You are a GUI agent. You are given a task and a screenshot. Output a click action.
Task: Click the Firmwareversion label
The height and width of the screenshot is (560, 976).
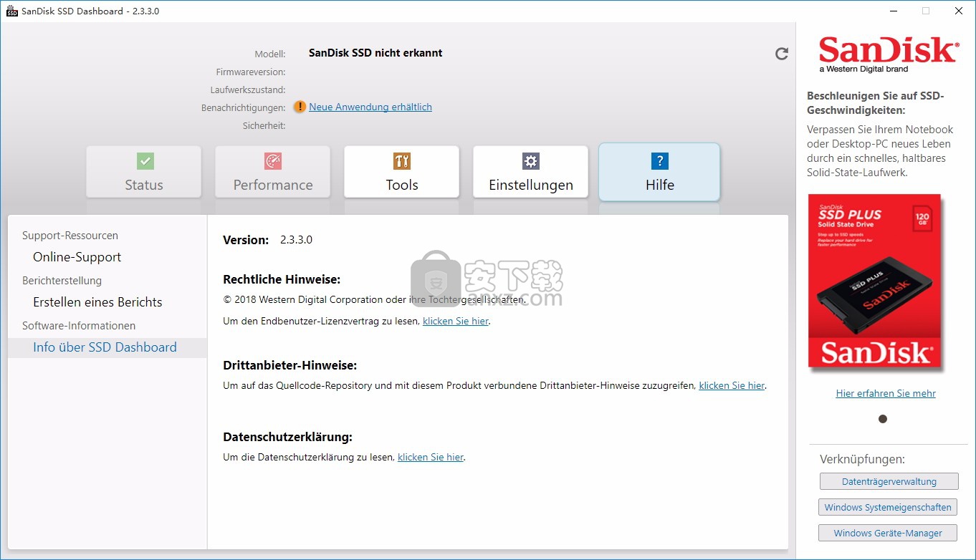(251, 72)
